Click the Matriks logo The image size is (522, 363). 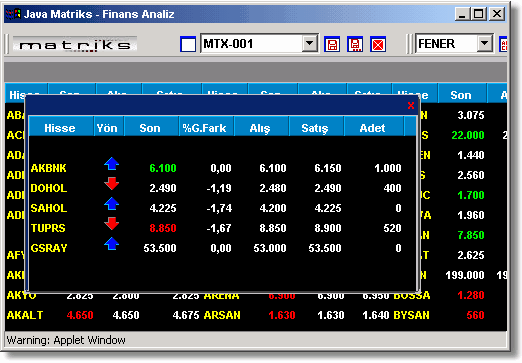coord(75,44)
